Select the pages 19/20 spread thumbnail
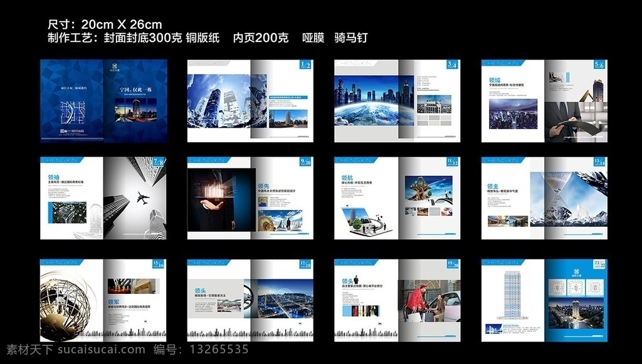 [x=397, y=300]
